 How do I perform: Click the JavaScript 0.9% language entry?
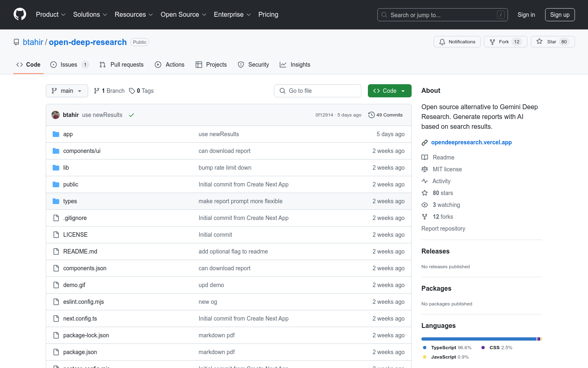[x=446, y=357]
